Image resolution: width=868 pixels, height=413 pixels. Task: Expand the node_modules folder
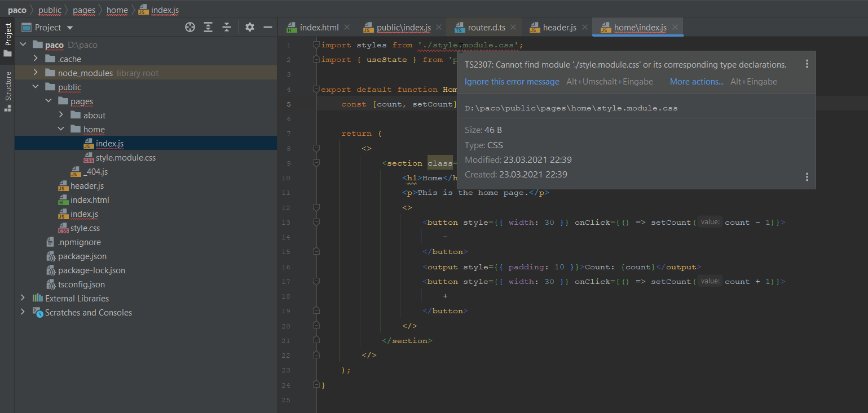coord(36,73)
